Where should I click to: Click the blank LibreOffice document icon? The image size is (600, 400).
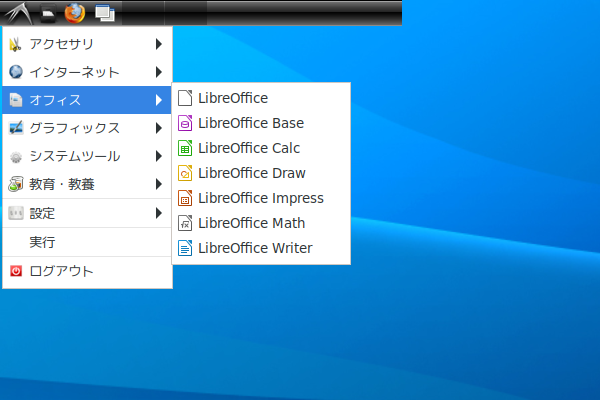pyautogui.click(x=185, y=98)
